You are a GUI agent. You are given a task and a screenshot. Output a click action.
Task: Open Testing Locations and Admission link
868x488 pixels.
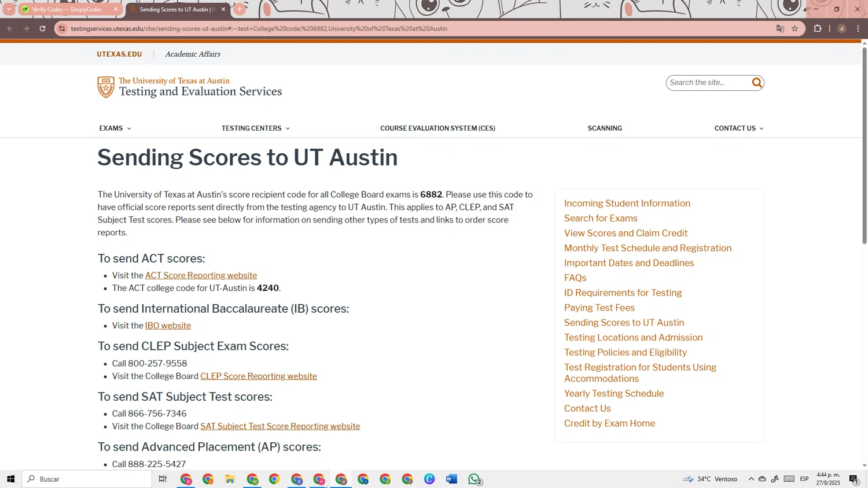(633, 338)
